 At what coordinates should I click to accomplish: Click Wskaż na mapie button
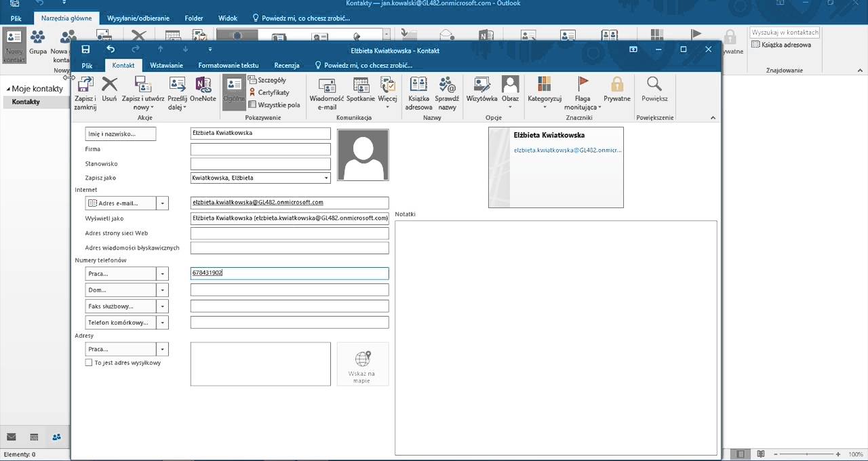(x=363, y=364)
